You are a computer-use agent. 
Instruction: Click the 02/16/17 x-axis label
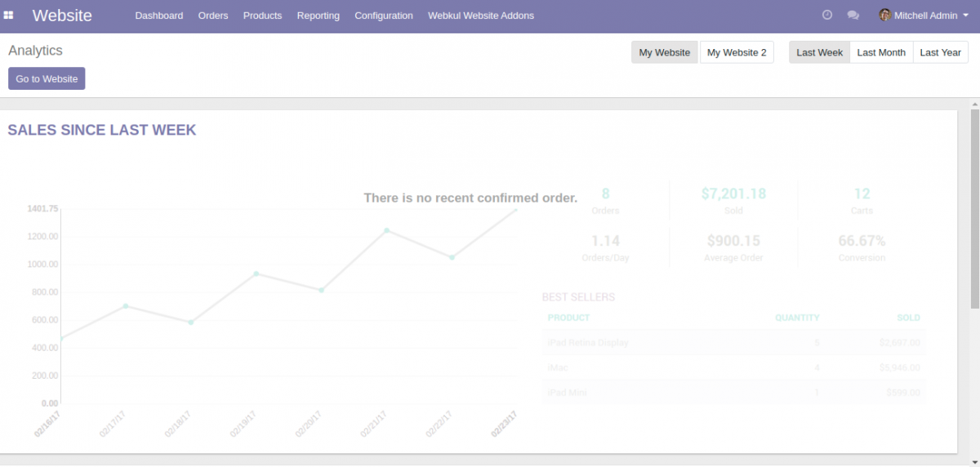tap(48, 425)
